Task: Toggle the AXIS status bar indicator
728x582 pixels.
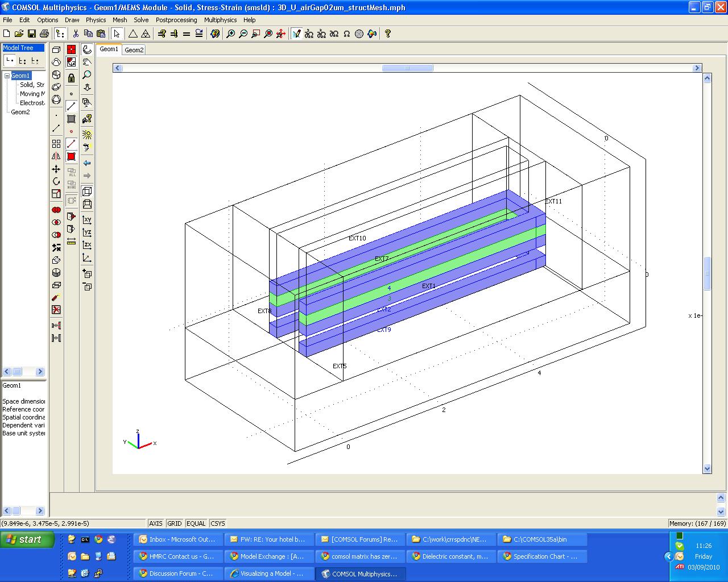Action: click(x=155, y=523)
